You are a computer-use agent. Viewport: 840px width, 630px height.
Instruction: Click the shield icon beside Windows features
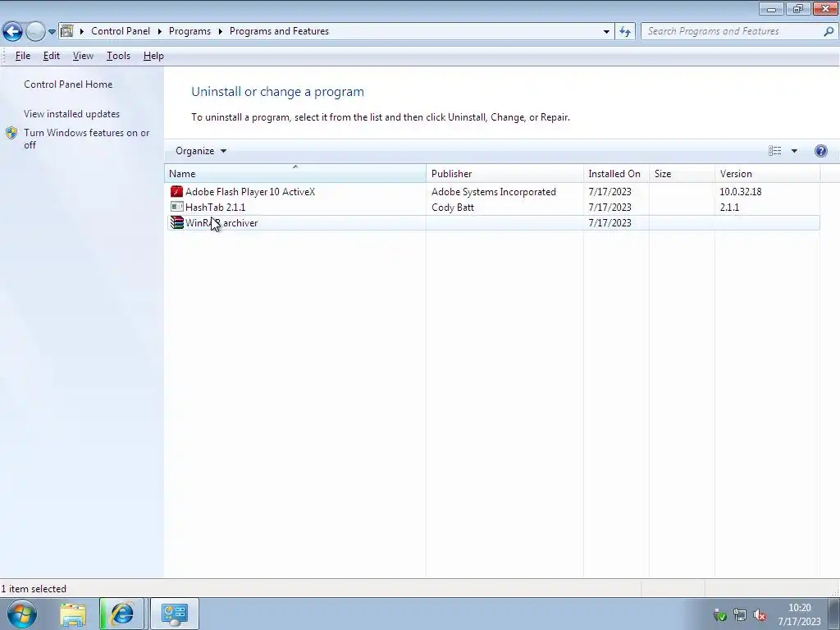coord(11,133)
